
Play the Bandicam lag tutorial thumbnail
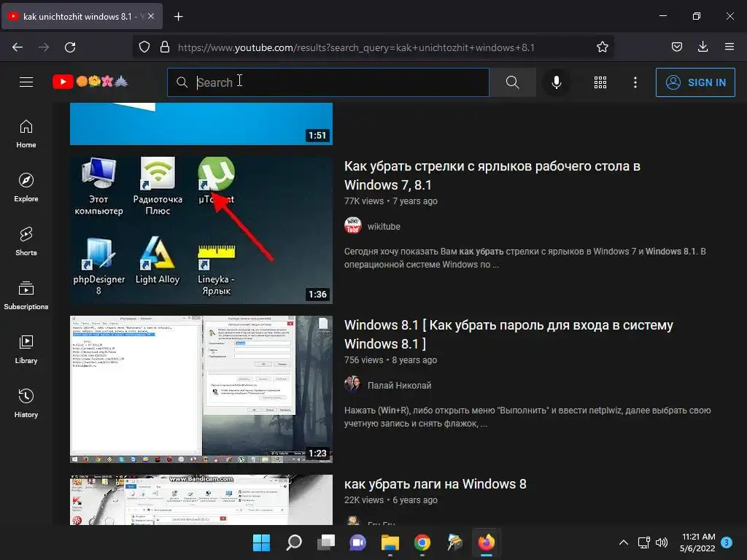point(201,499)
